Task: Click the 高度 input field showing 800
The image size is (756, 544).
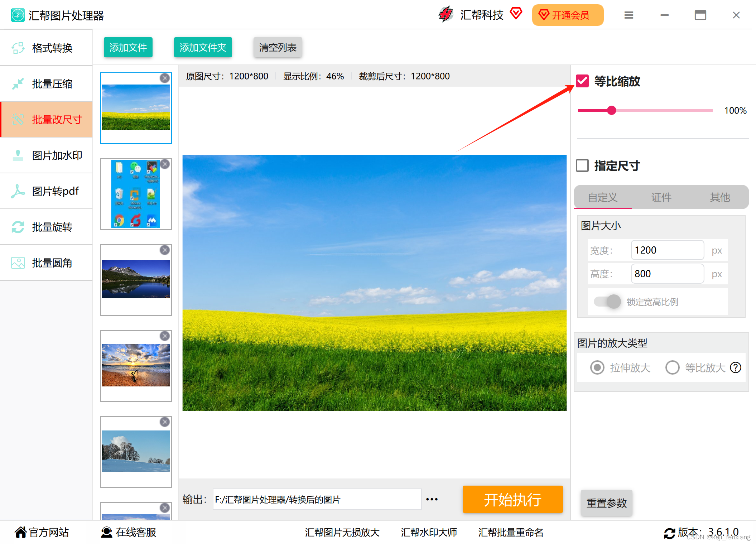Action: (668, 274)
